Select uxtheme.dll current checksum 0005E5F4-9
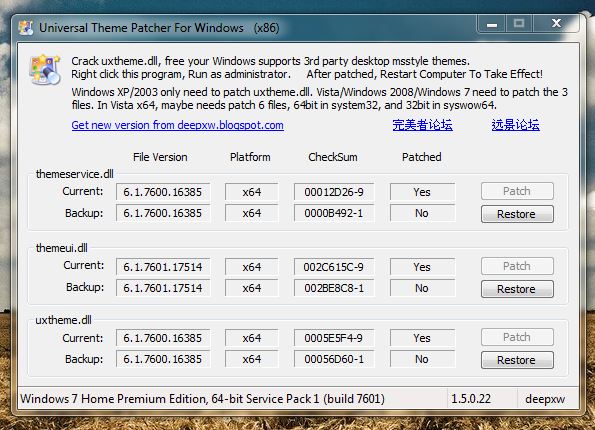Image resolution: width=595 pixels, height=430 pixels. click(x=334, y=338)
